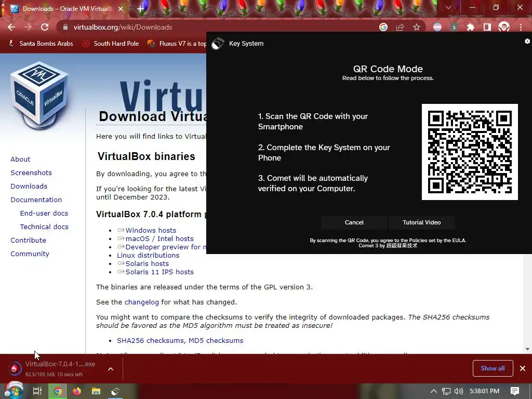Click the share page icon
The height and width of the screenshot is (399, 532).
click(x=400, y=27)
